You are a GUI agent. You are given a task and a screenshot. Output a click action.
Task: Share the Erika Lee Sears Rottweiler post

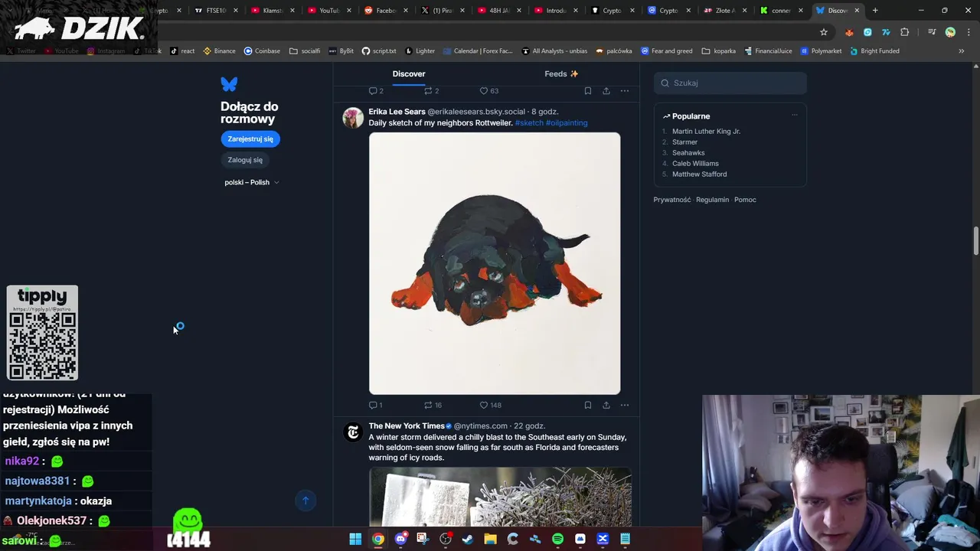point(606,405)
